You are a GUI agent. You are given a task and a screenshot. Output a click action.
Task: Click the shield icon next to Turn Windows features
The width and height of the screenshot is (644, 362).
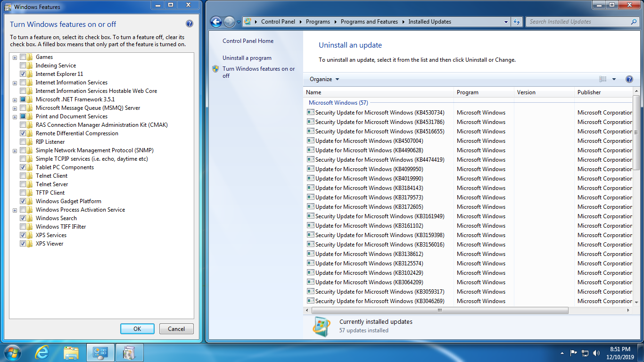[x=215, y=69]
